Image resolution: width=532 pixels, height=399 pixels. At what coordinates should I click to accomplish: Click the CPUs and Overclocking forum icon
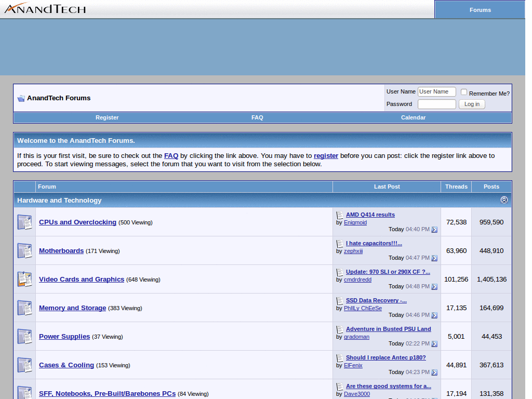coord(25,222)
